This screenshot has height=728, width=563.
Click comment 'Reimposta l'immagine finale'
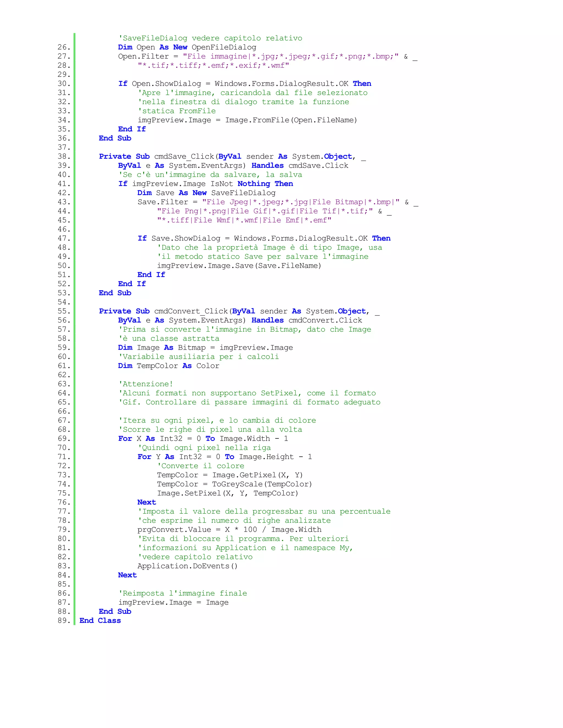click(x=183, y=593)
